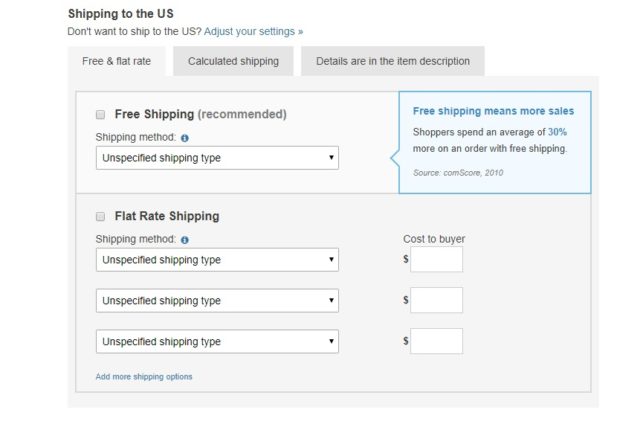Click the Flat Rate Shipping label
This screenshot has height=433, width=640.
coord(167,216)
